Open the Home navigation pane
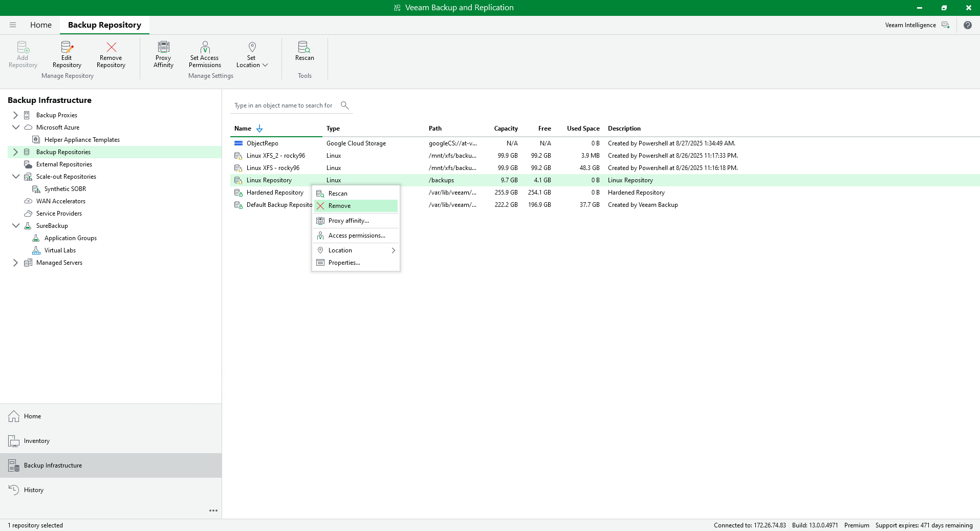 (x=111, y=416)
